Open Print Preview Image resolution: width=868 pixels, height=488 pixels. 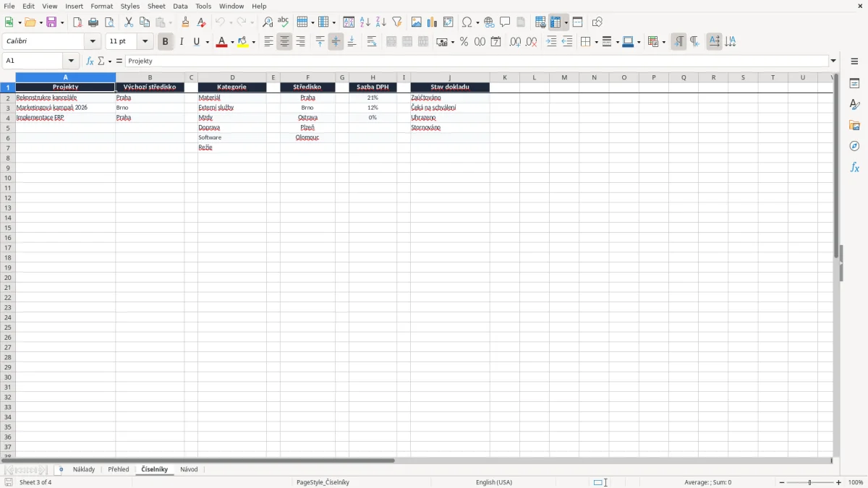pyautogui.click(x=109, y=22)
